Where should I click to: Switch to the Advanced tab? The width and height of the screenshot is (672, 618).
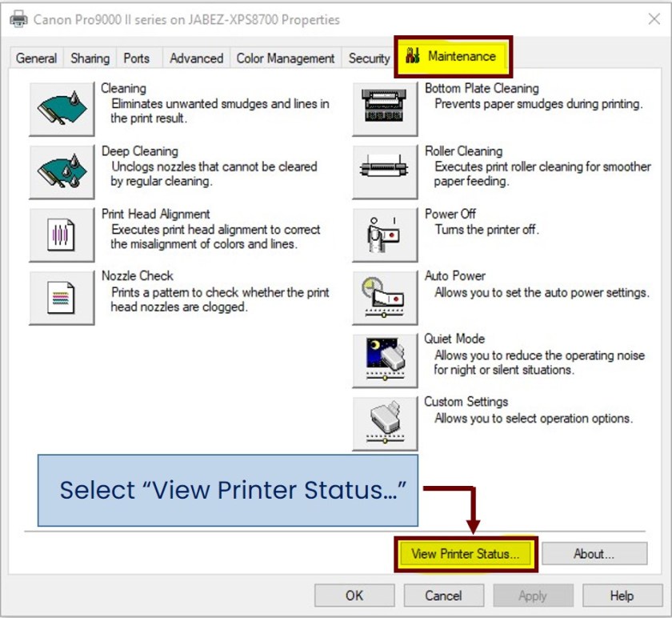[x=196, y=58]
